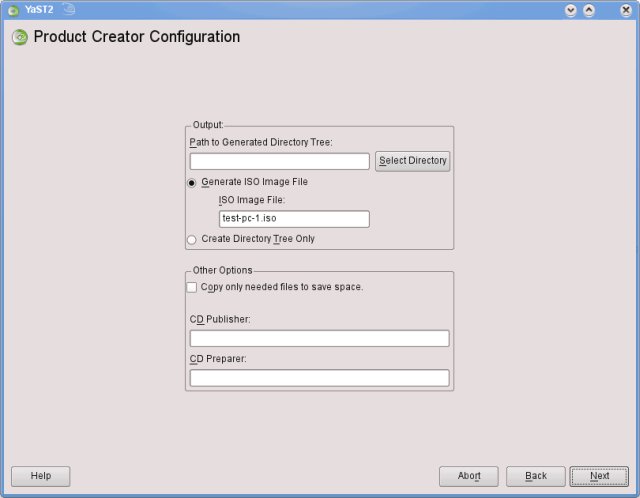Focus the CD Preparer text field
This screenshot has height=498, width=640.
[x=320, y=378]
